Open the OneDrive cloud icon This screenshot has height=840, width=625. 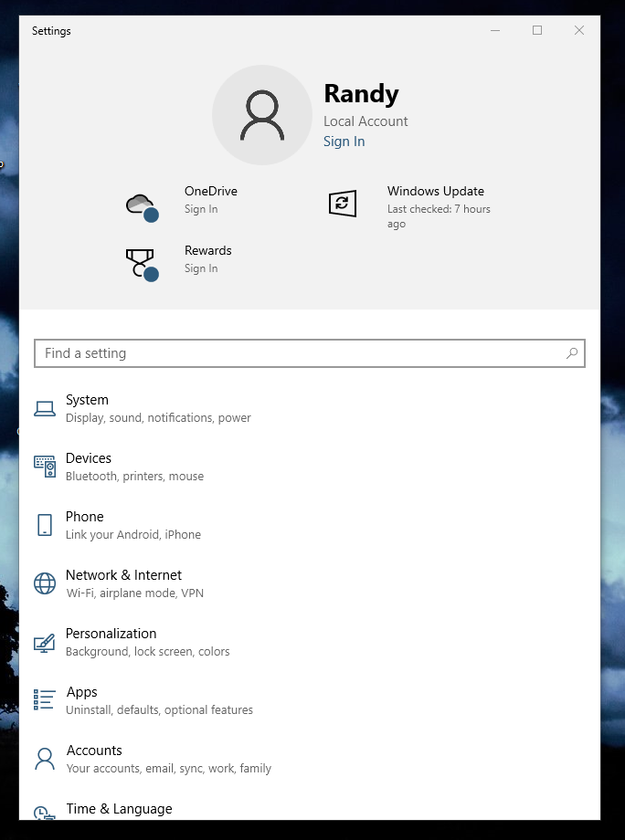142,208
